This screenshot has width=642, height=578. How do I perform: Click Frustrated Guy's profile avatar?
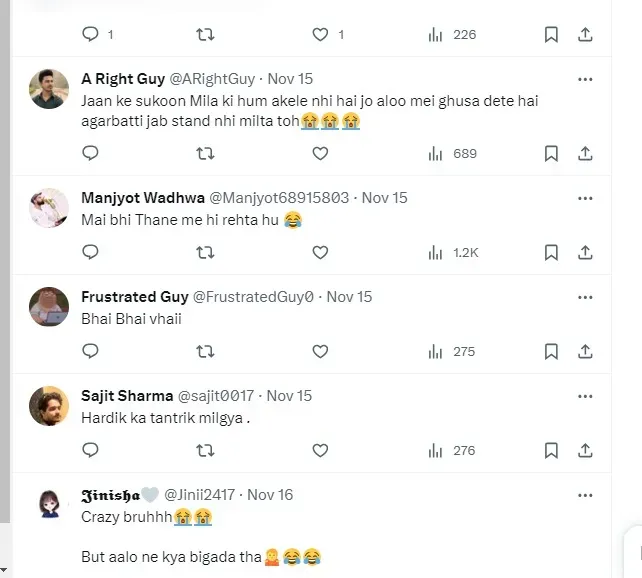pyautogui.click(x=48, y=306)
